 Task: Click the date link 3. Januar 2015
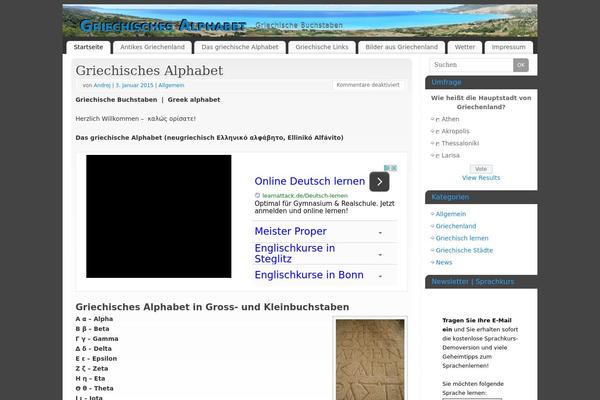(134, 85)
